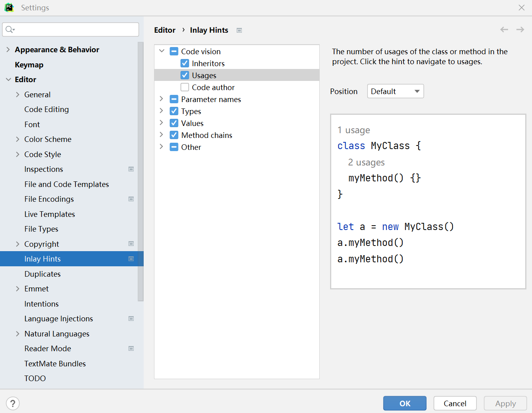Open the Position dropdown
This screenshot has width=532, height=413.
click(x=395, y=91)
